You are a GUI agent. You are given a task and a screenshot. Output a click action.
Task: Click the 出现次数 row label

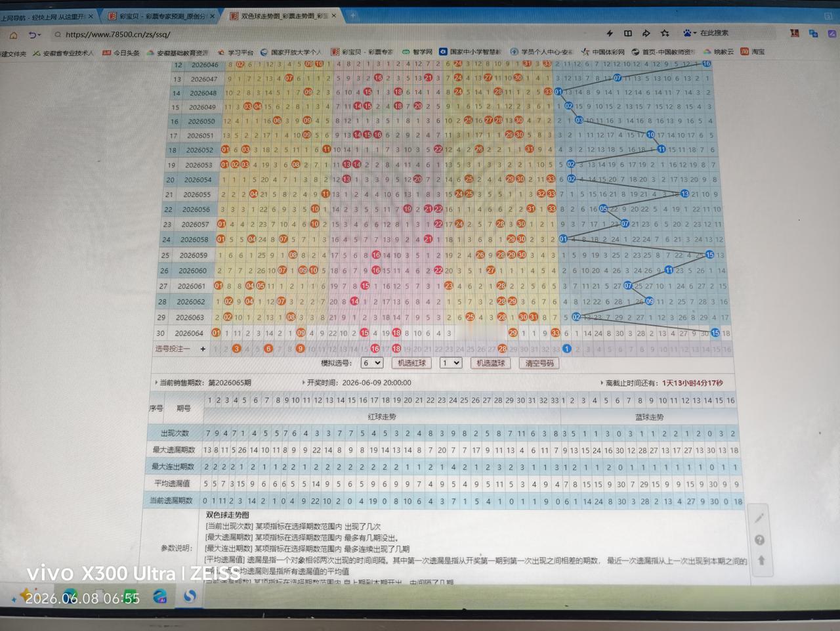[x=175, y=433]
